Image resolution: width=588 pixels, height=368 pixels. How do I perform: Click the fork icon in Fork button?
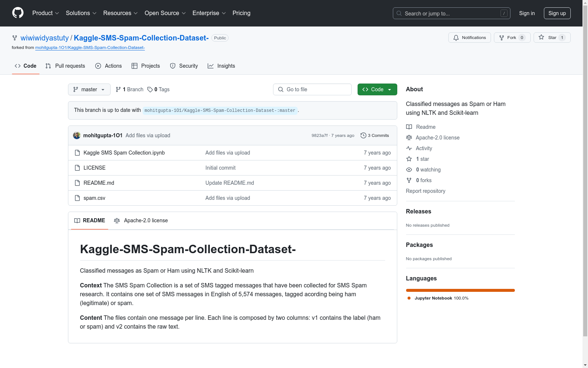click(502, 38)
